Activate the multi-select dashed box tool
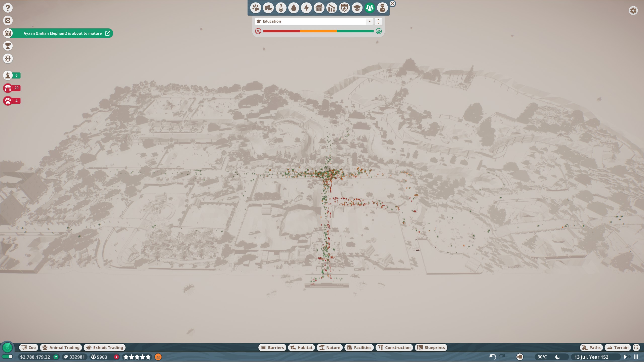 tap(636, 347)
